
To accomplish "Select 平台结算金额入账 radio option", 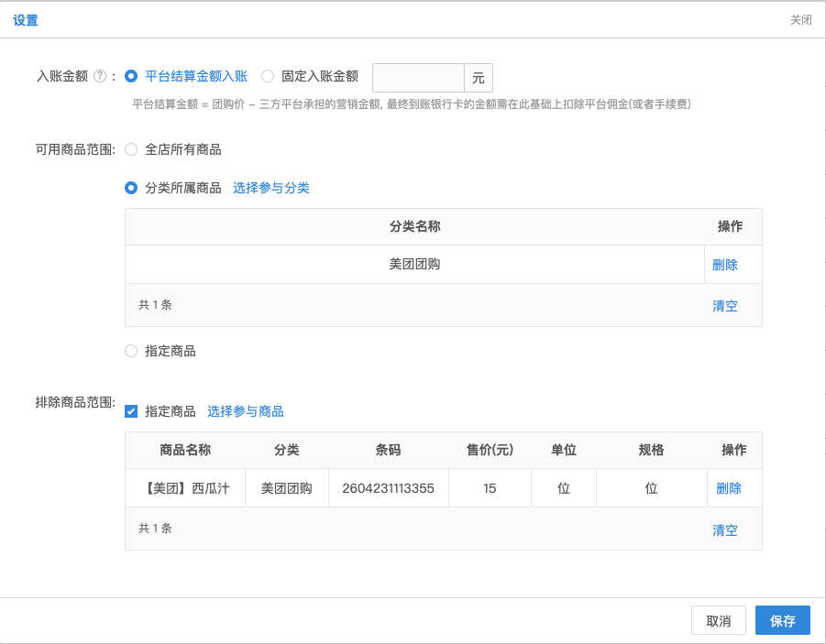I will 131,76.
